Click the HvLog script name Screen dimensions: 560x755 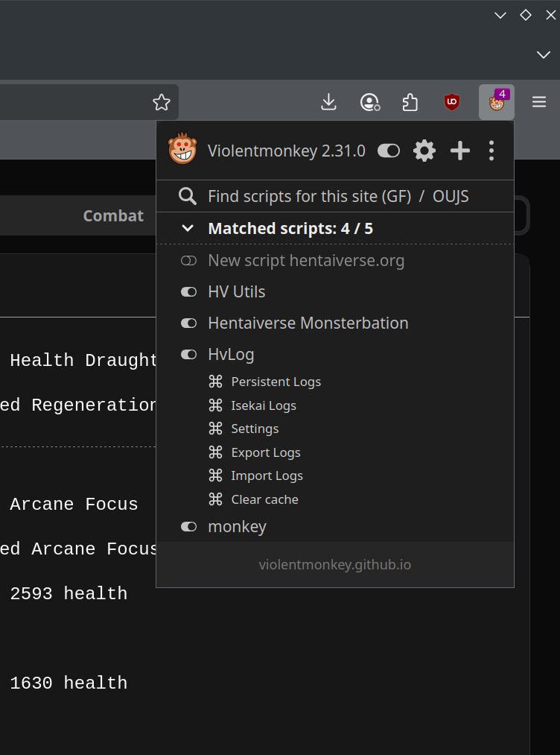tap(231, 354)
